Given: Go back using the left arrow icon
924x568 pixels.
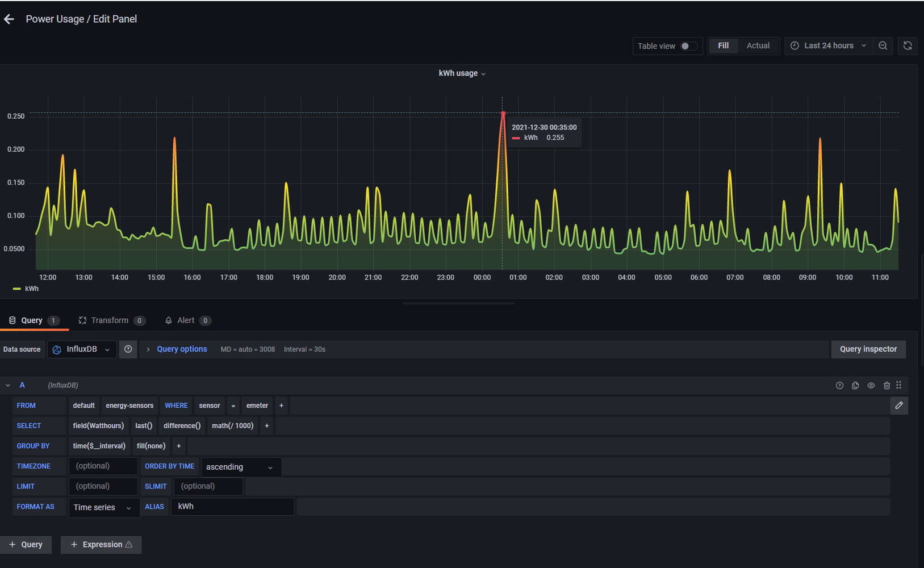Looking at the screenshot, I should point(9,19).
